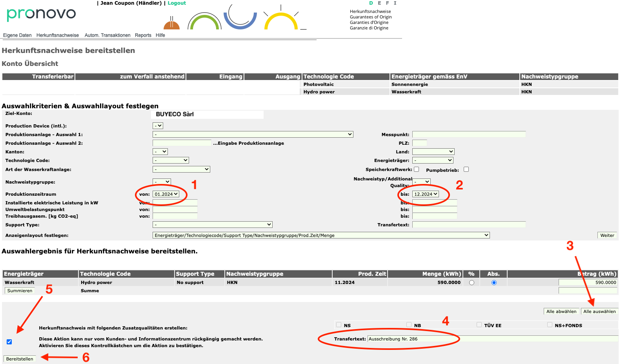Log out of the account

tap(177, 3)
